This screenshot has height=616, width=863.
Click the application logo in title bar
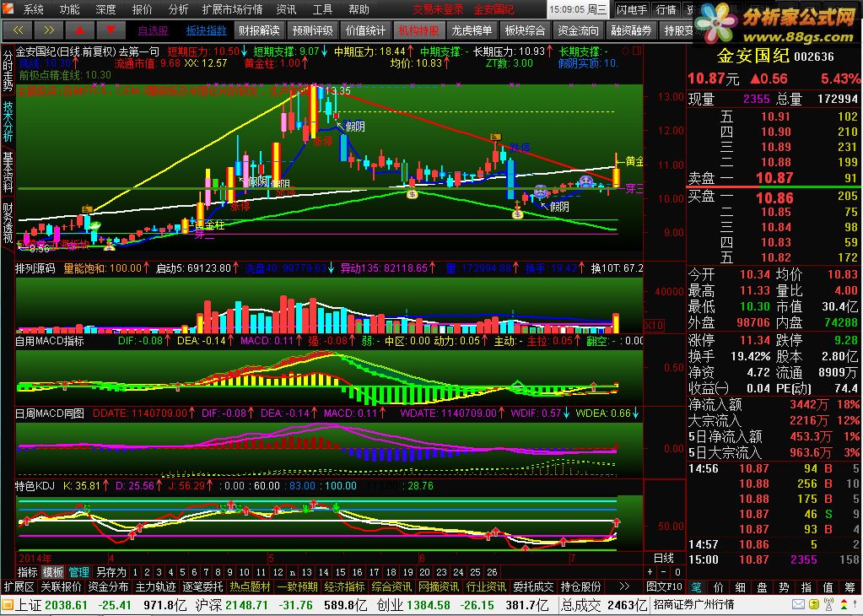(9, 9)
